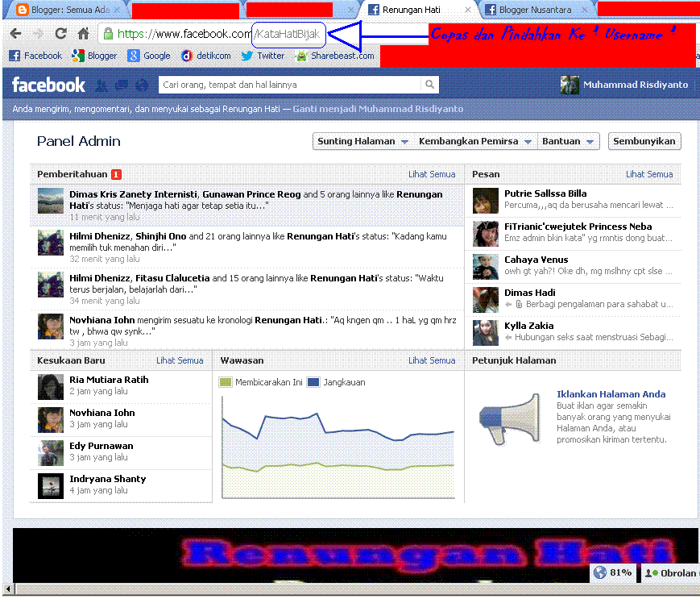Click Ria Mutiara Ratih in Kesukaan Baru
Image resolution: width=700 pixels, height=599 pixels.
[109, 381]
